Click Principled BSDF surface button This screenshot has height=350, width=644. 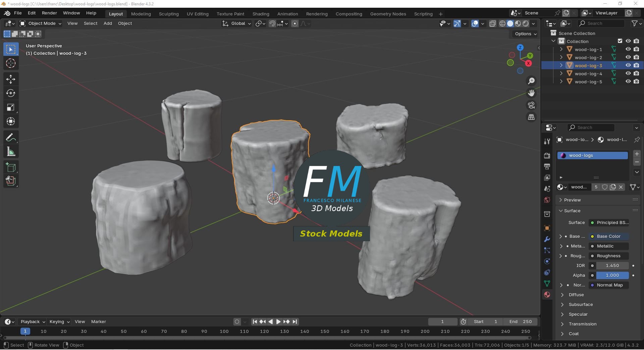[609, 222]
